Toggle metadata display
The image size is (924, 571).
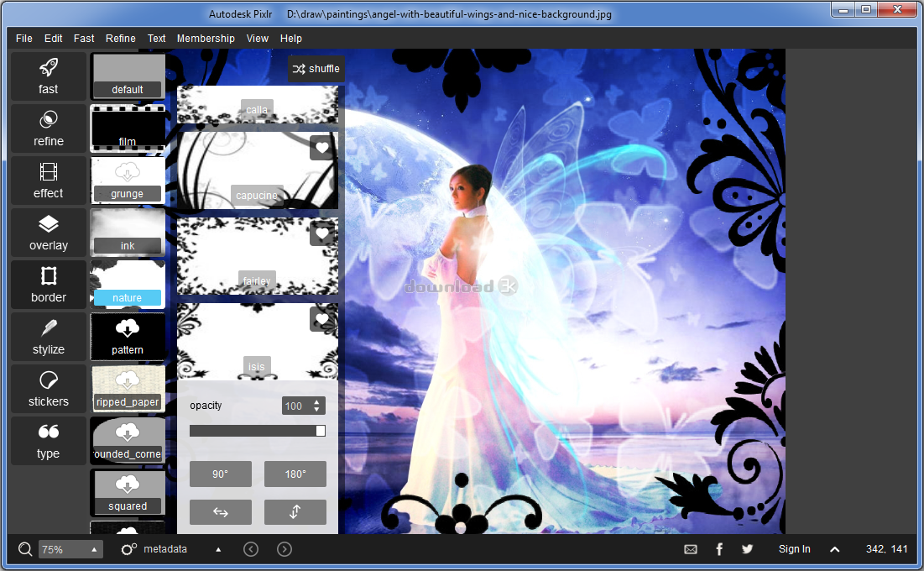[x=155, y=548]
